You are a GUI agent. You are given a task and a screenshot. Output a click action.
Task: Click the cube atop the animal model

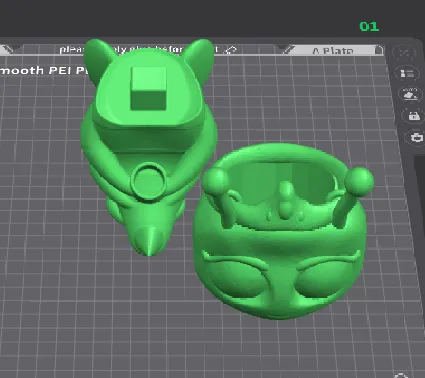click(x=148, y=88)
